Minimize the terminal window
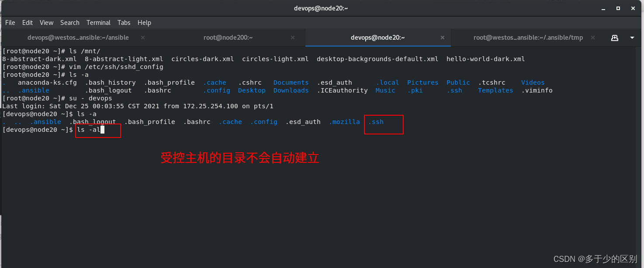Image resolution: width=644 pixels, height=268 pixels. (604, 8)
